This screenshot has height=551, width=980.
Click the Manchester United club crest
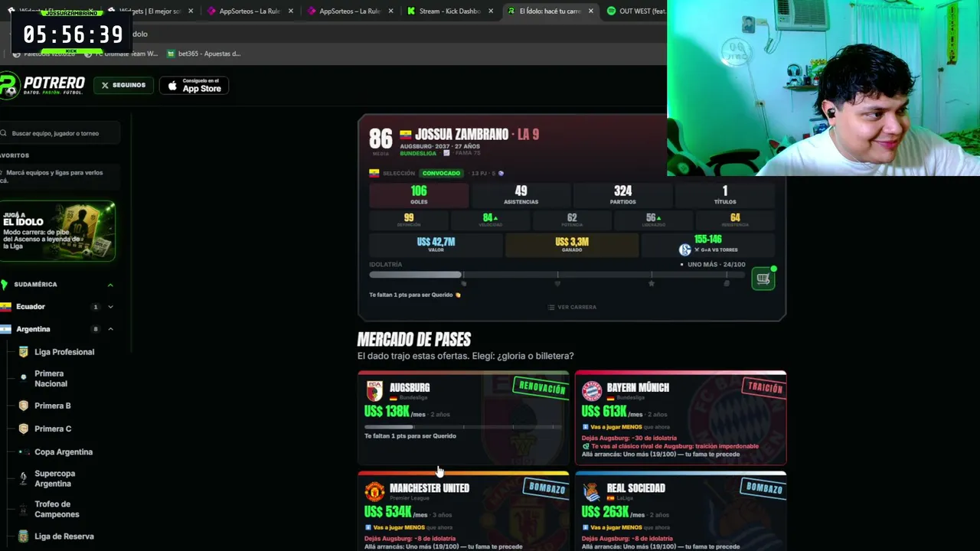(x=374, y=491)
